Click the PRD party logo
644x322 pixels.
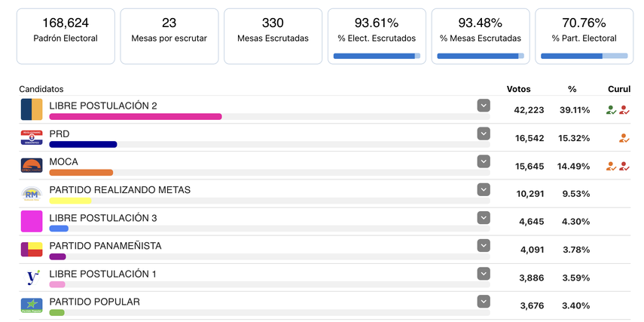32,137
